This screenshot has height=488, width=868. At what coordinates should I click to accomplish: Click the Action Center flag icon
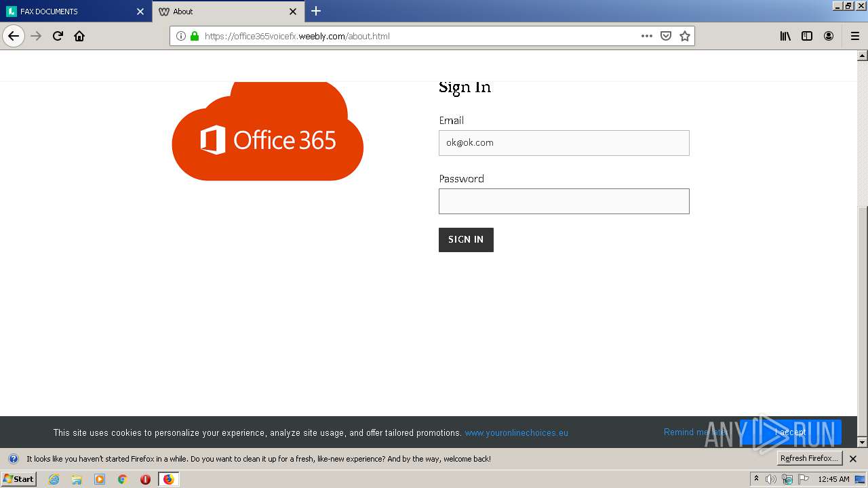[x=804, y=479]
